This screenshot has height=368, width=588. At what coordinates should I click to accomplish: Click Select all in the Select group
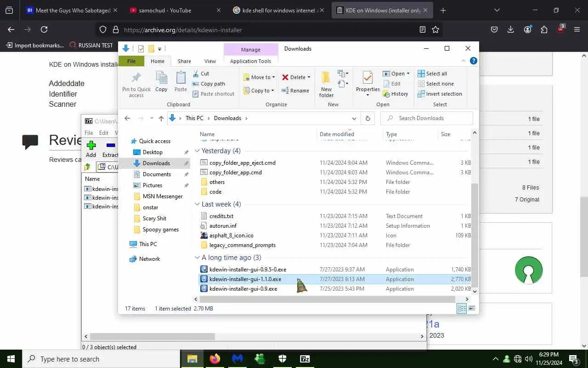432,74
